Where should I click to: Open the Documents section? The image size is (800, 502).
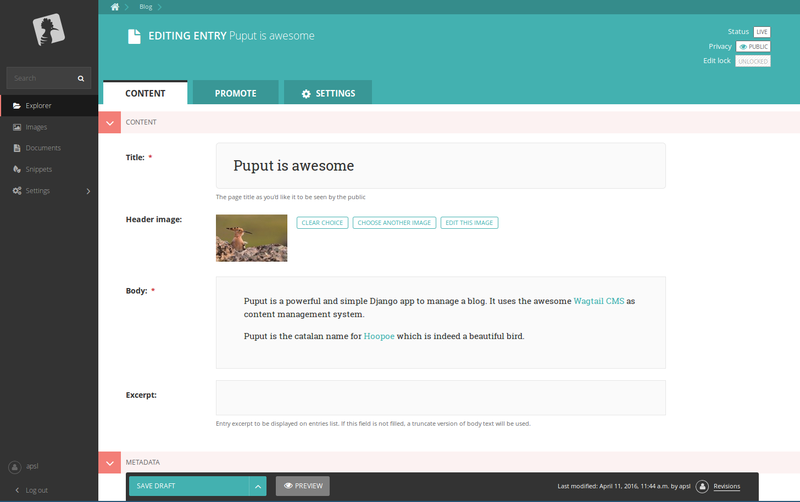click(43, 148)
